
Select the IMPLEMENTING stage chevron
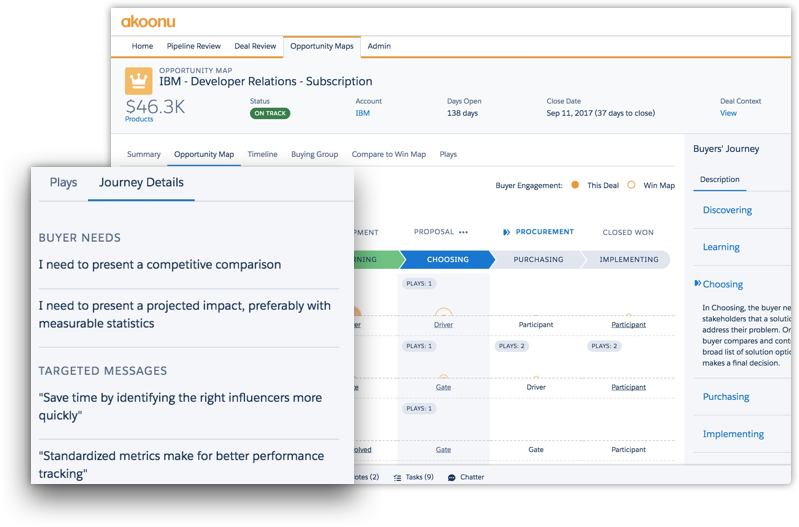(628, 259)
